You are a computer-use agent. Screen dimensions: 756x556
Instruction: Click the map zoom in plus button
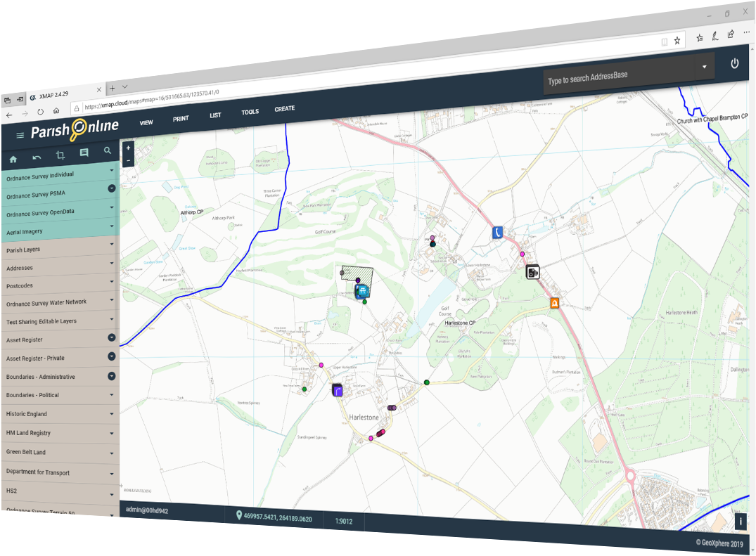pos(128,148)
